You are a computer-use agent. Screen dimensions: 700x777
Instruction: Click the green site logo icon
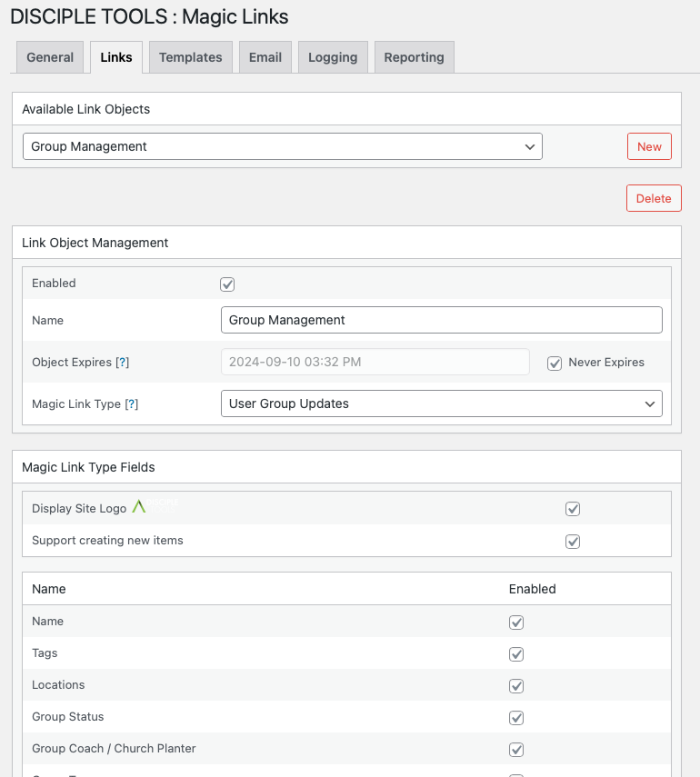point(139,507)
